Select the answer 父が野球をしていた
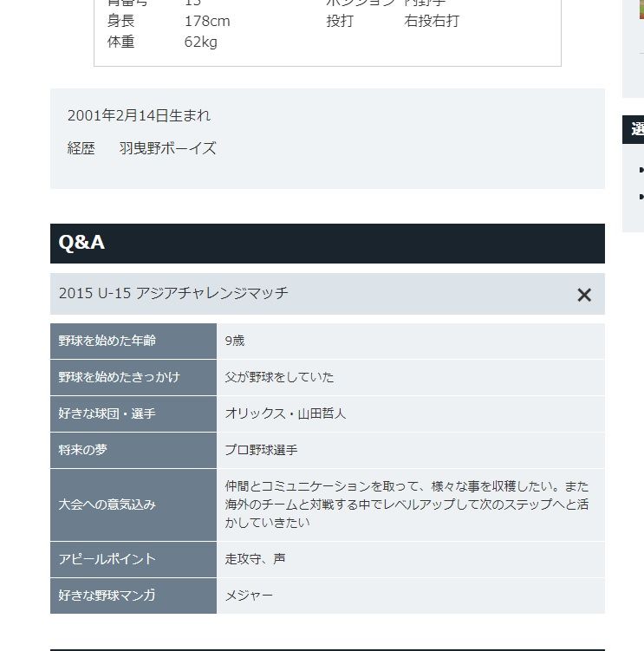Image resolution: width=644 pixels, height=651 pixels. (x=279, y=377)
